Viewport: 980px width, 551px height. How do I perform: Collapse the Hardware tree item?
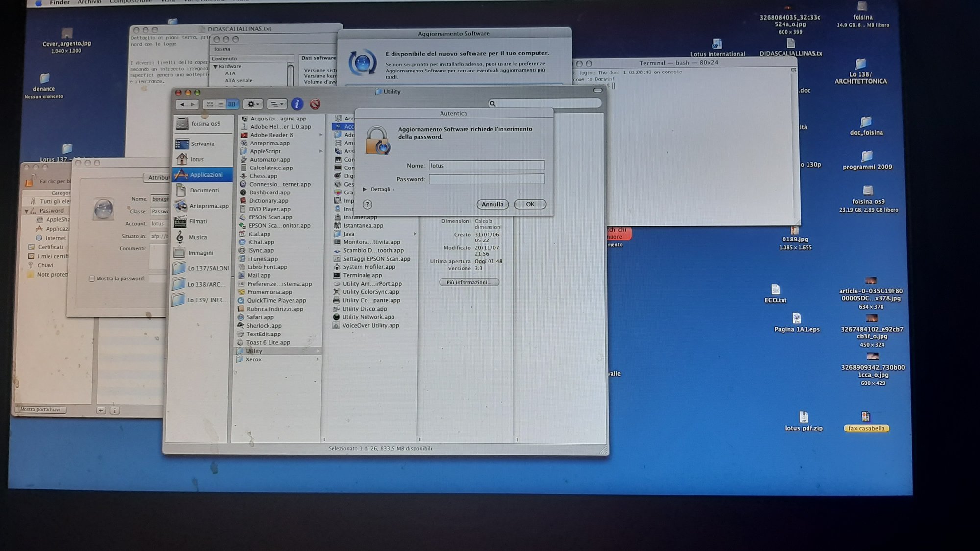click(x=215, y=66)
